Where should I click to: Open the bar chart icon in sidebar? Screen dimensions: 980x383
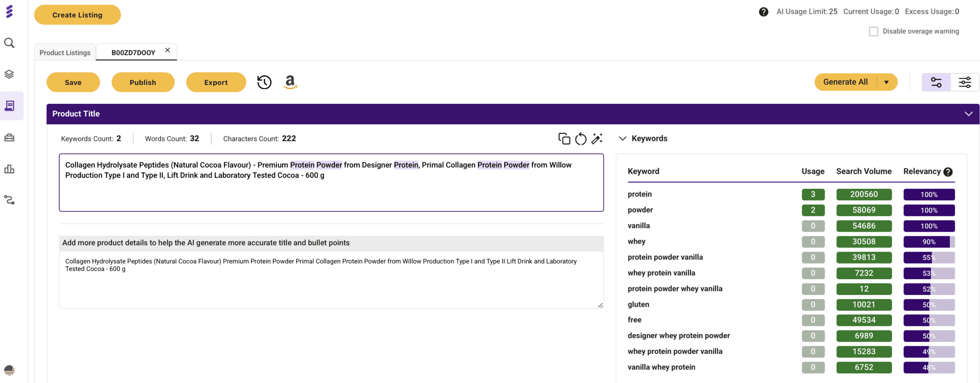click(10, 169)
